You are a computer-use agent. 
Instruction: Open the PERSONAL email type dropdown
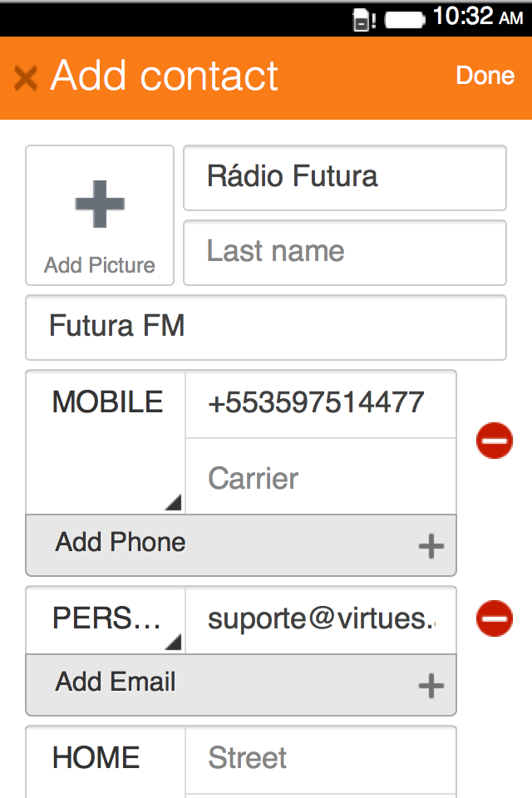[x=106, y=620]
